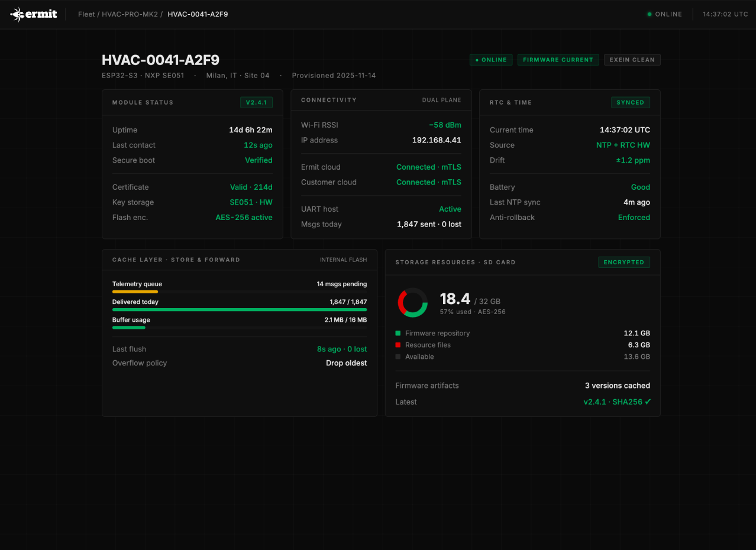
Task: Click the gray Available legend square
Action: (398, 357)
